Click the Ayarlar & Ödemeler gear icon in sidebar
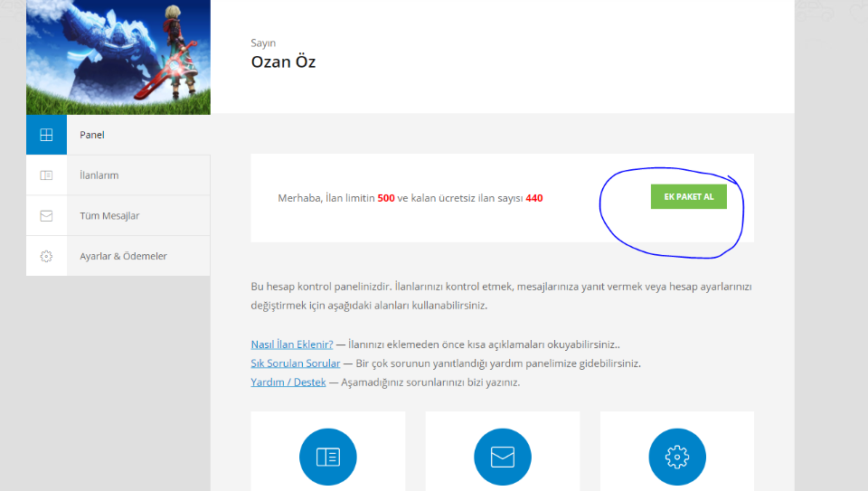868x491 pixels. [x=46, y=256]
